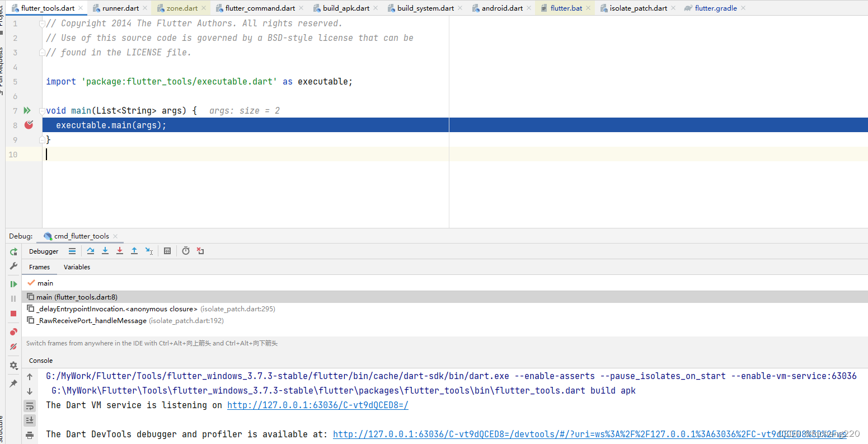Click fold end marker at line 9

pyautogui.click(x=42, y=140)
